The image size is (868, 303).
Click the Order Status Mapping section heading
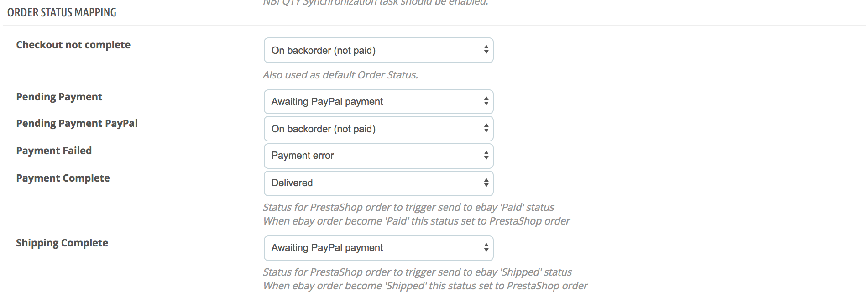tap(62, 12)
